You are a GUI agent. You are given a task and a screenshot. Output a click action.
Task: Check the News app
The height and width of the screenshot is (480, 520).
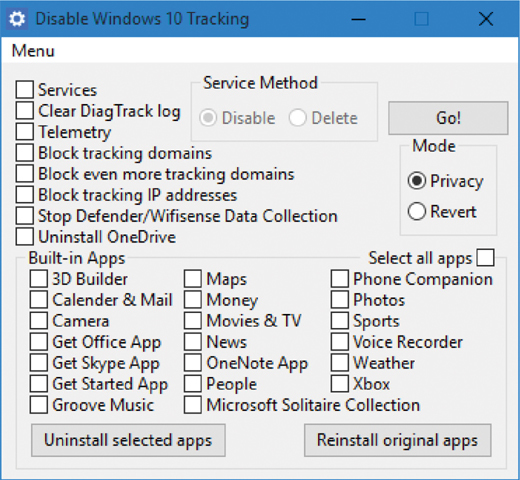193,341
